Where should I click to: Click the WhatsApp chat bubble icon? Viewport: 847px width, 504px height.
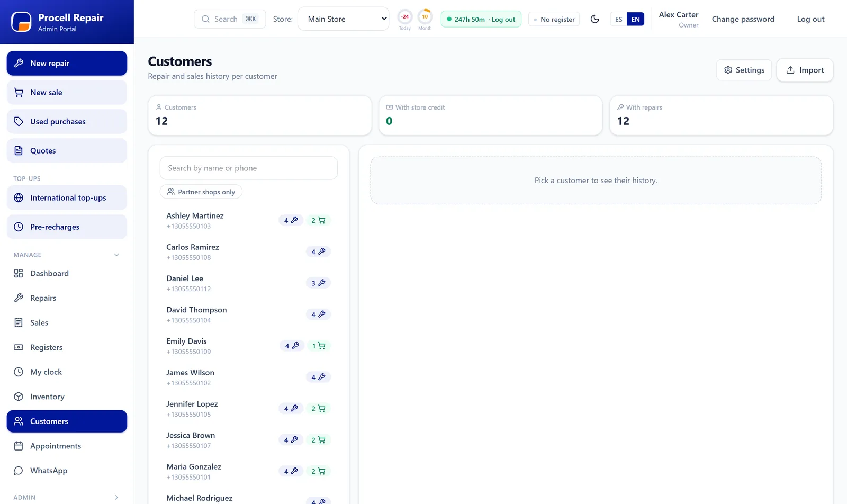(x=19, y=471)
